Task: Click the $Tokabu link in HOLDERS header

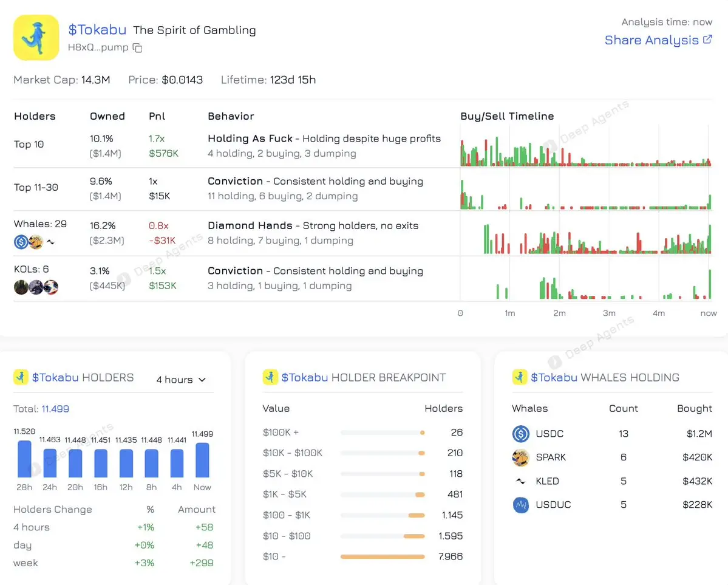Action: coord(55,377)
